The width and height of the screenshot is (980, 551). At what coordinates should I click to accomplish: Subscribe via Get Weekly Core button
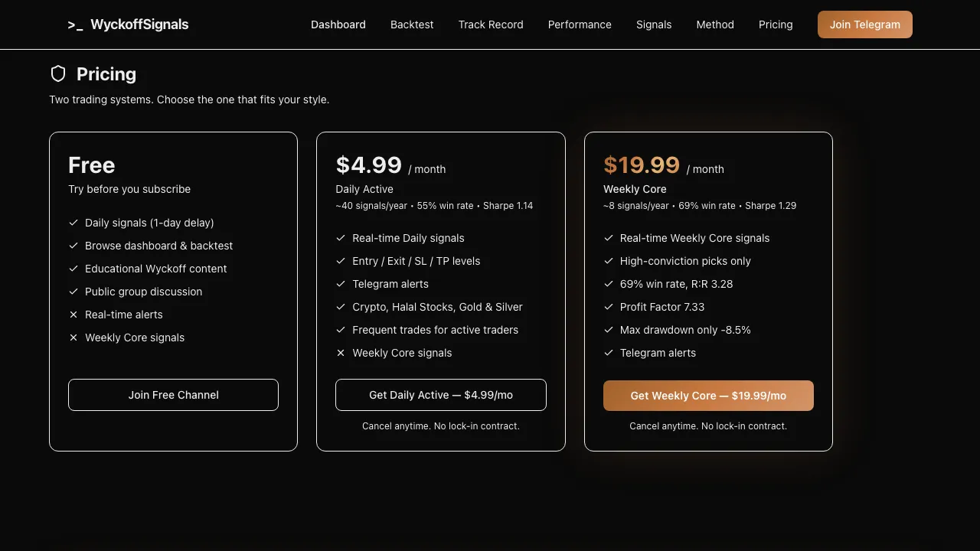click(x=708, y=396)
